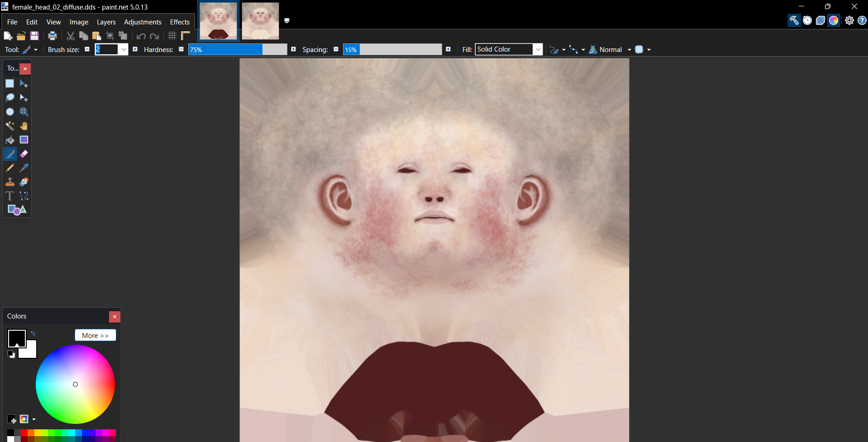Open the selection clipping mode dropdown

pyautogui.click(x=643, y=50)
